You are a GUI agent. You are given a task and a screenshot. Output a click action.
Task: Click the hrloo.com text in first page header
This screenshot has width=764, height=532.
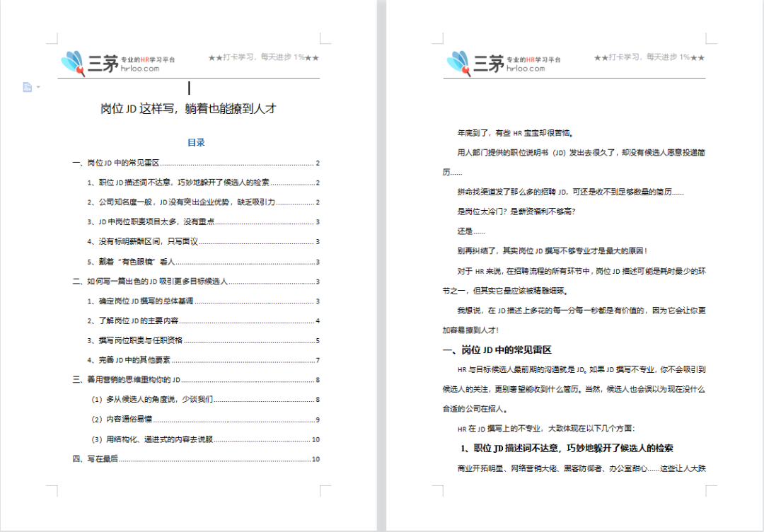coord(140,69)
